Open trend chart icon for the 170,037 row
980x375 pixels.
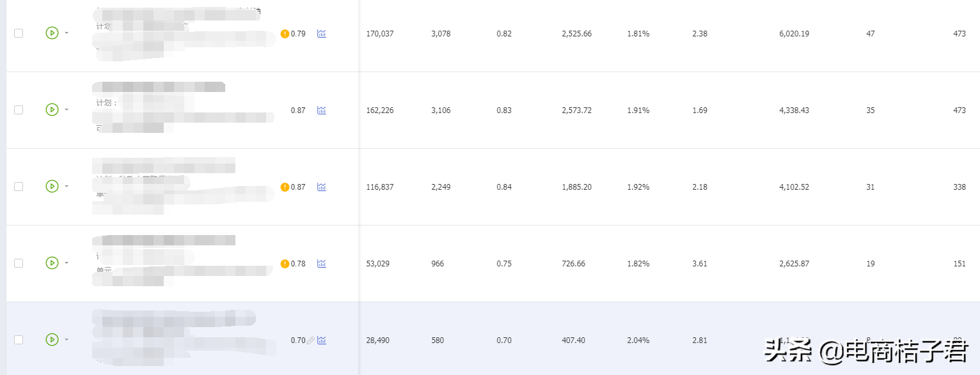coord(322,34)
